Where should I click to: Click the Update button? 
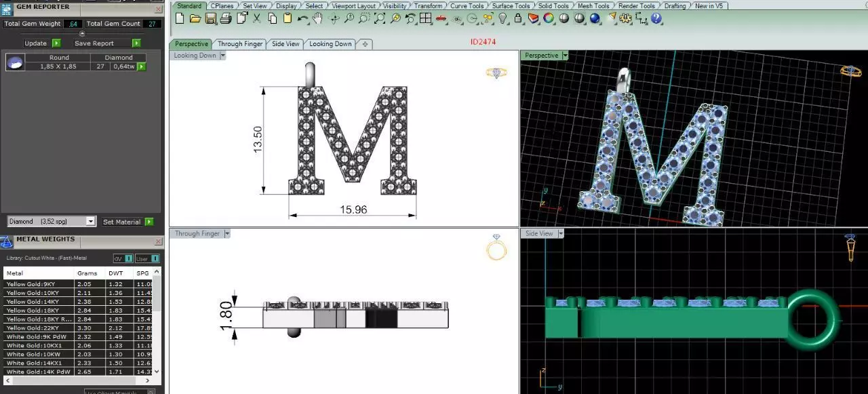click(35, 43)
